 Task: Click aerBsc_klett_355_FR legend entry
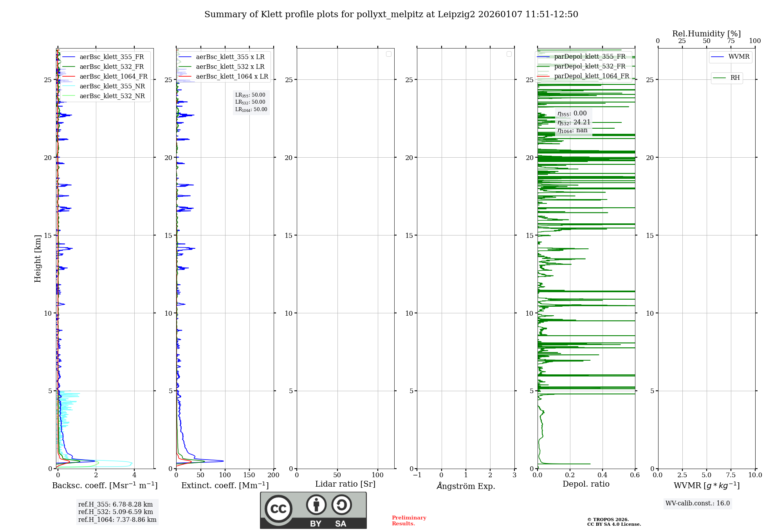coord(111,57)
